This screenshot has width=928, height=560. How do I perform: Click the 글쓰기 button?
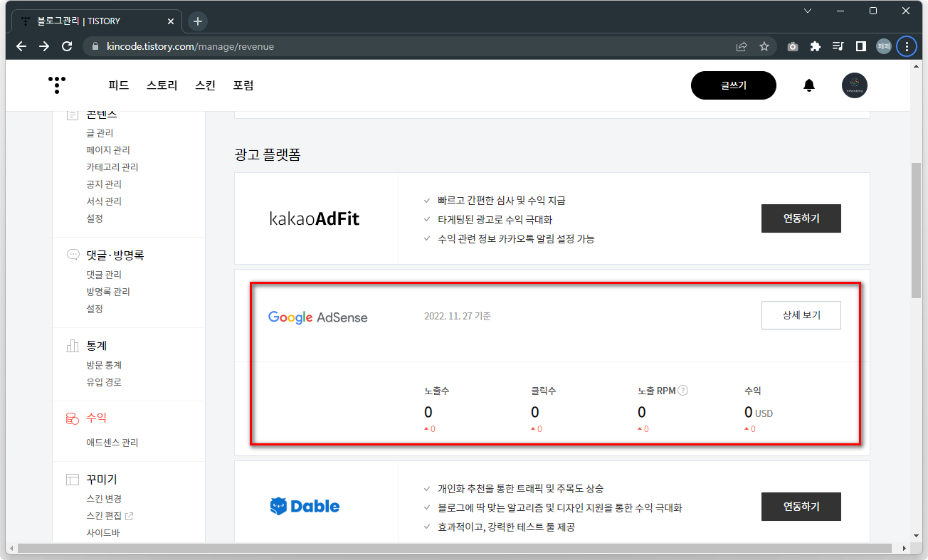point(734,85)
